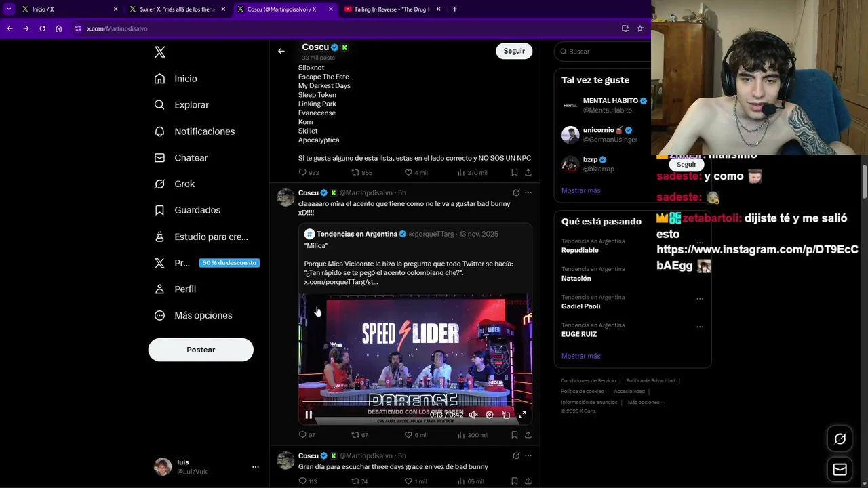The height and width of the screenshot is (488, 868).
Task: Reply to the band list post (933)
Action: (x=309, y=173)
